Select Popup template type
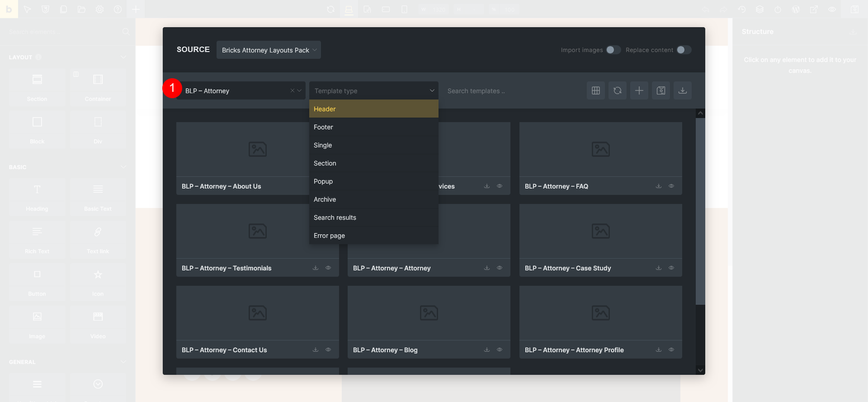Screen dimensions: 868x402 (374, 181)
